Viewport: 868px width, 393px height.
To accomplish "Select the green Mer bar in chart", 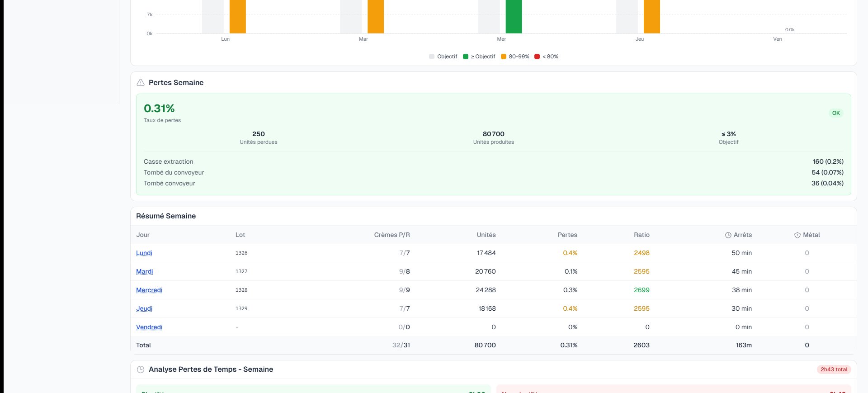I will tap(514, 17).
